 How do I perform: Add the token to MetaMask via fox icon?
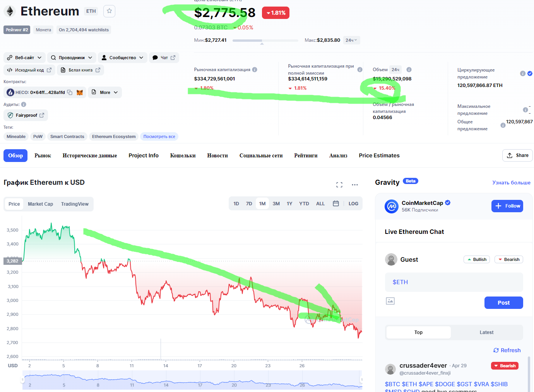pyautogui.click(x=80, y=92)
